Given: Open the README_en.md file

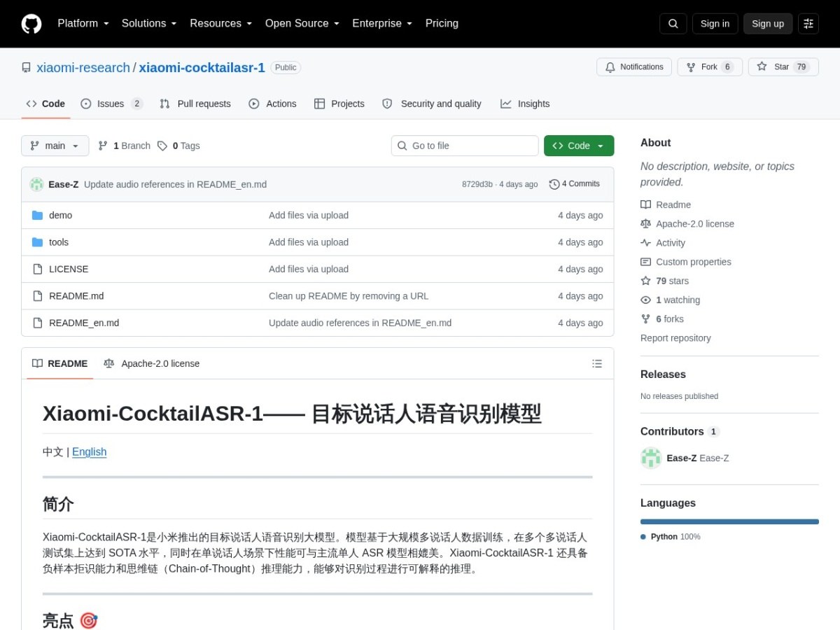Looking at the screenshot, I should click(x=84, y=323).
